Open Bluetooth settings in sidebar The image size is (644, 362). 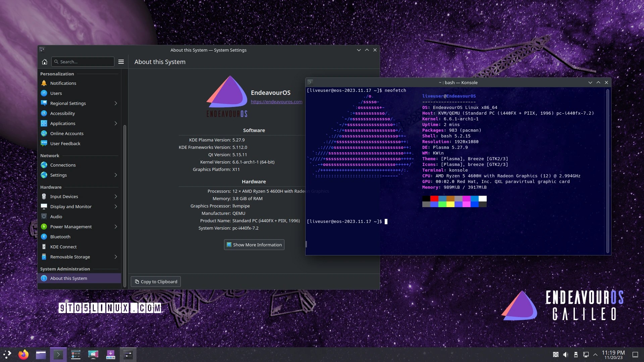point(60,237)
